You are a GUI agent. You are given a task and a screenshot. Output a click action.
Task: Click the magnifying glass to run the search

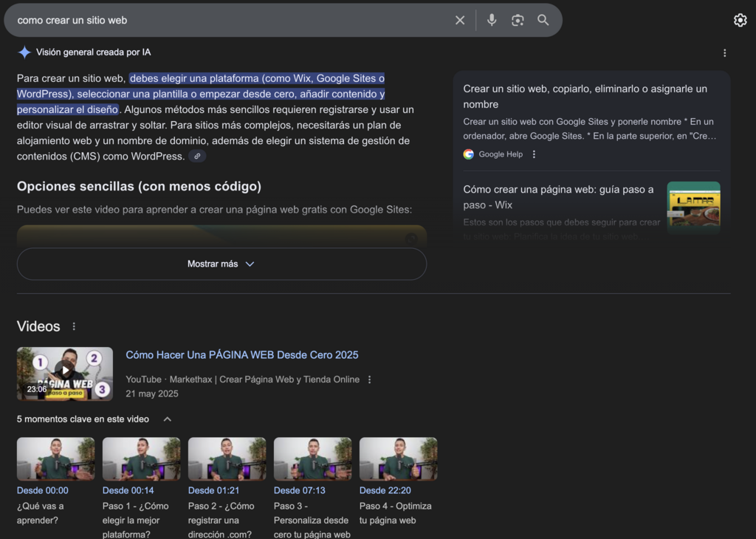pos(543,20)
